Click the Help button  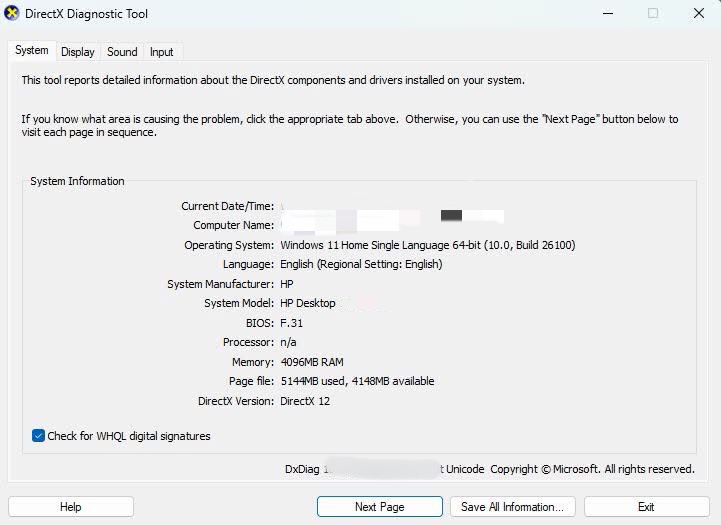click(71, 507)
